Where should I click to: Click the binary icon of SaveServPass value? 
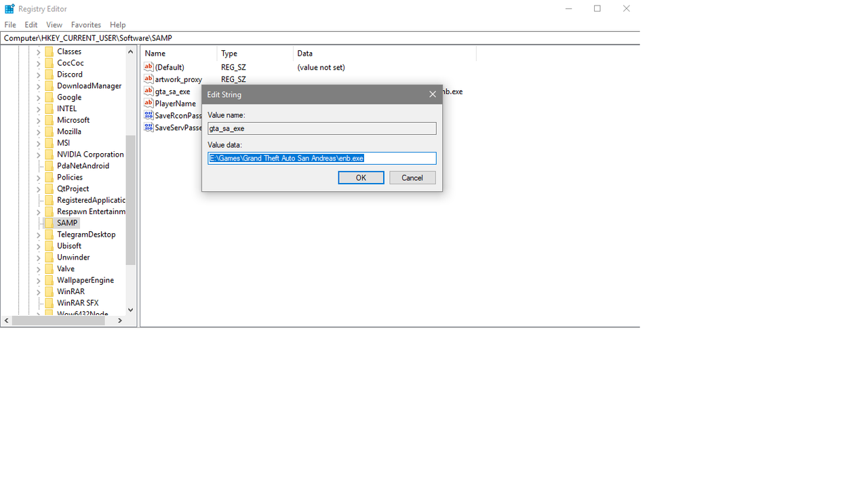[149, 127]
